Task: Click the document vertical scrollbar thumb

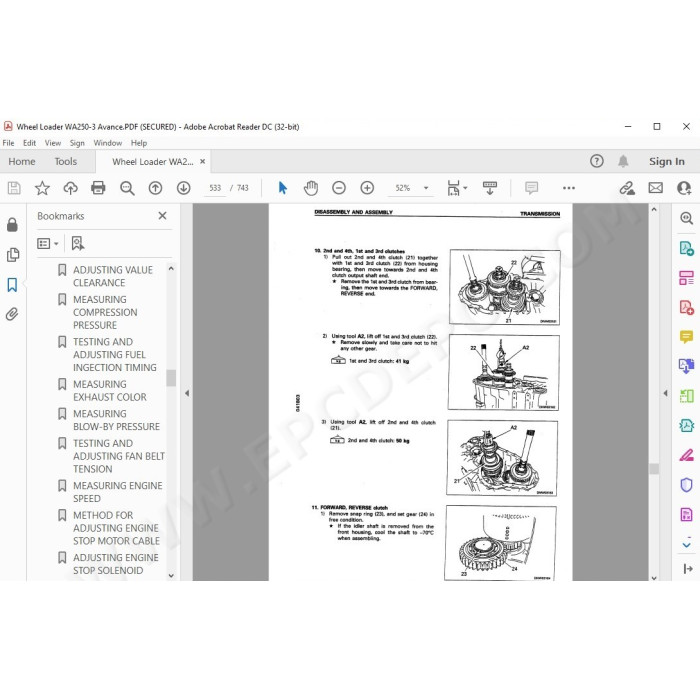Action: tap(654, 468)
